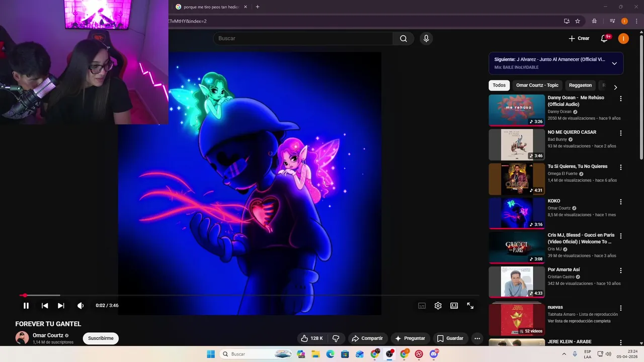
Task: Open Microsoft 365 Copilot taskbar icon
Action: 301,354
